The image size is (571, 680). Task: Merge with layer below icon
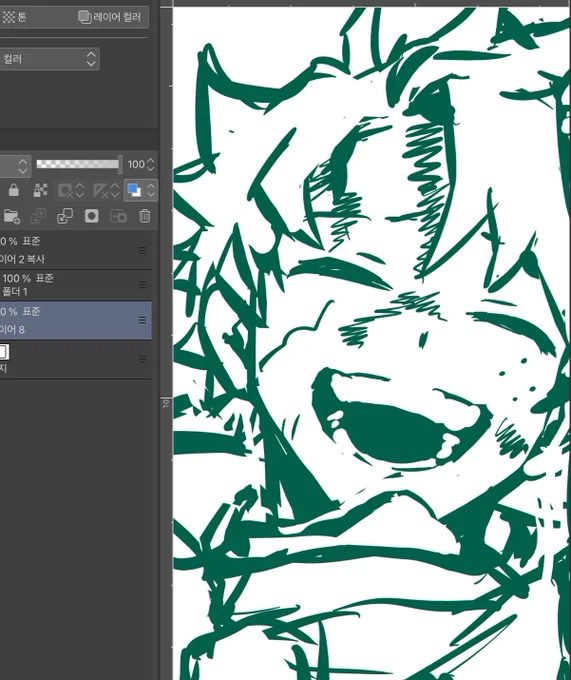tap(65, 216)
